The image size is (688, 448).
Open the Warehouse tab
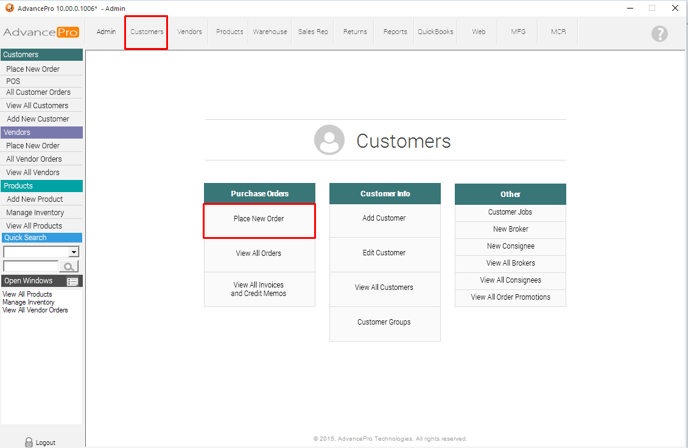click(x=270, y=32)
